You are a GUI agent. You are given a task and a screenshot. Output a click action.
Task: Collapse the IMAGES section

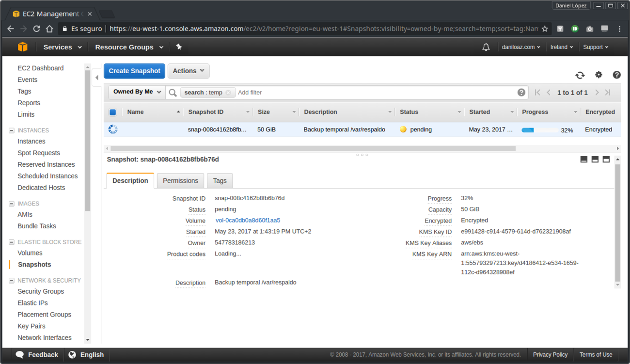coord(12,204)
